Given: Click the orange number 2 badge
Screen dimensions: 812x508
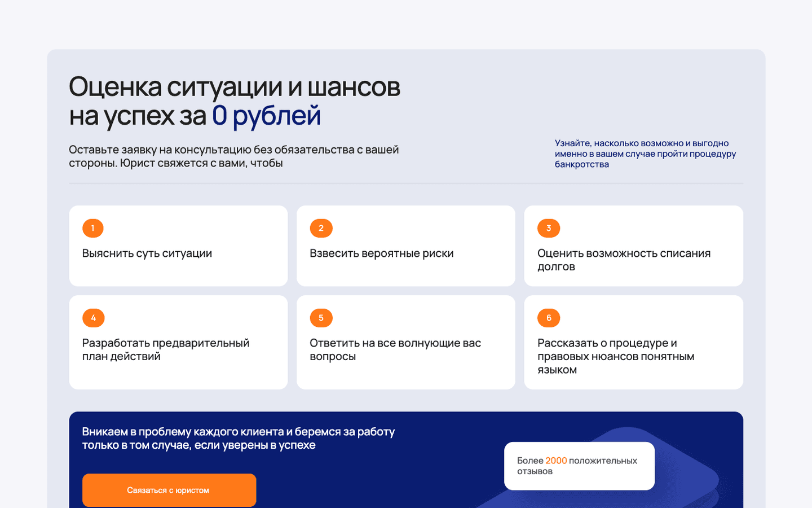Looking at the screenshot, I should [321, 228].
